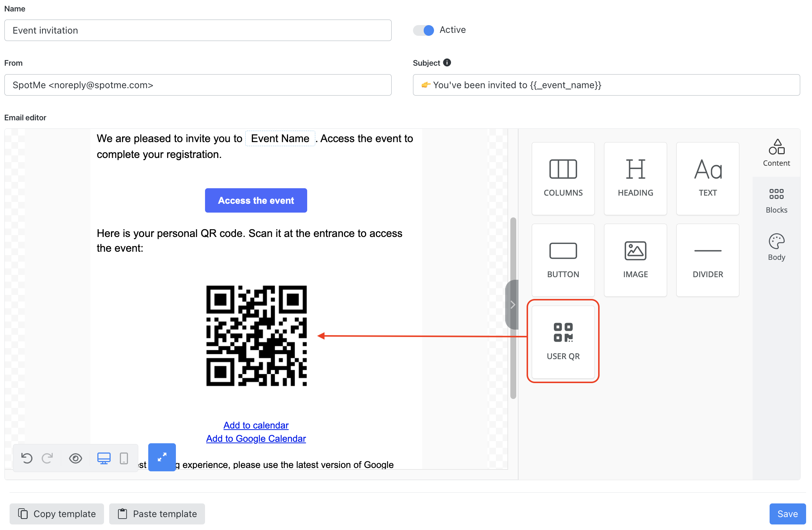Edit the Name input field
Image resolution: width=812 pixels, height=530 pixels.
click(x=198, y=30)
